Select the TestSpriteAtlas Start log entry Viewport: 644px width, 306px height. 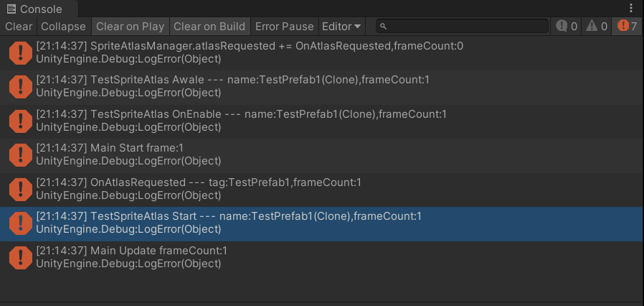[x=287, y=223]
